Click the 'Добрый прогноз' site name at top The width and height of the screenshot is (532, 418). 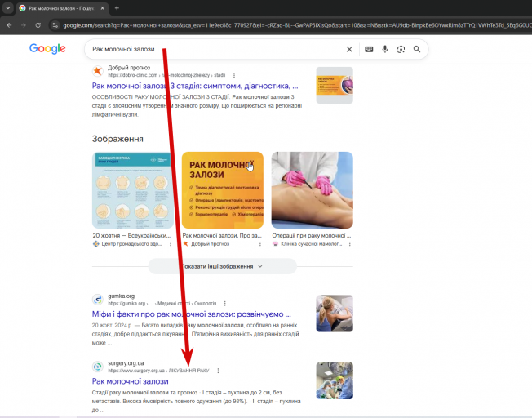tap(129, 68)
